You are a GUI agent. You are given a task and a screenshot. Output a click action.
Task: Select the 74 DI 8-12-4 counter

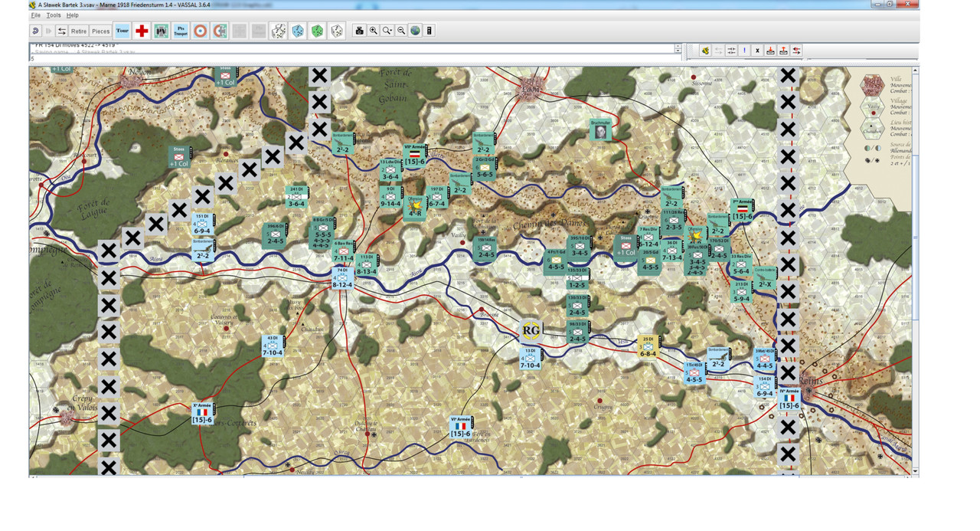click(342, 278)
